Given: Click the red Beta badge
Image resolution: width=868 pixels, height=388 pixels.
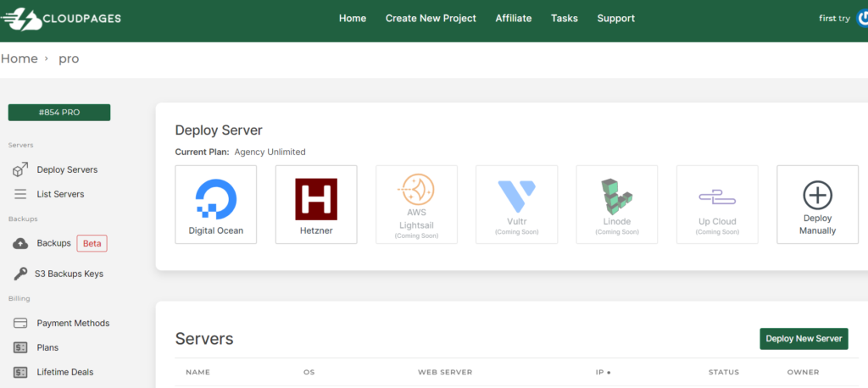Looking at the screenshot, I should [x=92, y=243].
